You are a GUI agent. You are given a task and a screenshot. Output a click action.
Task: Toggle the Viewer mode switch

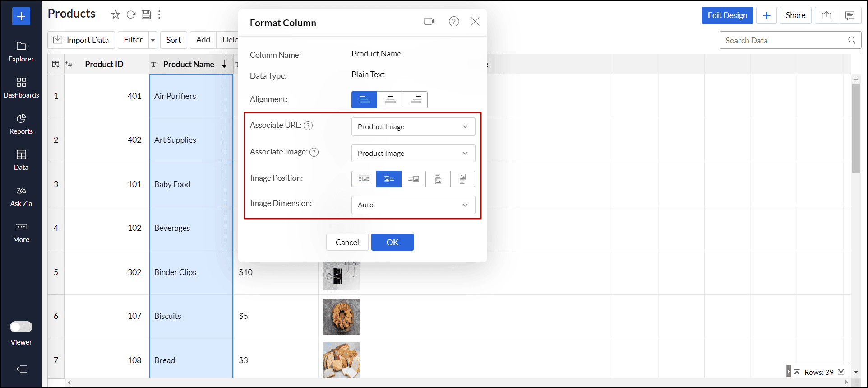click(21, 327)
